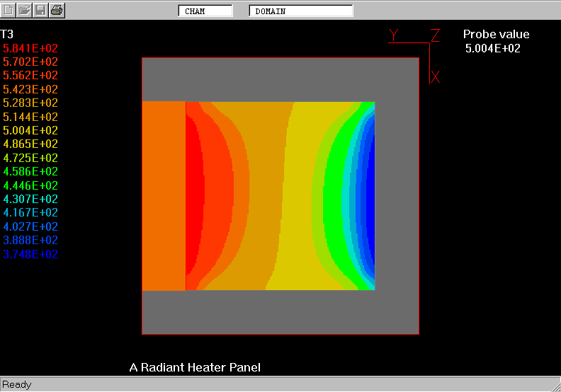Viewport: 561px width, 392px height.
Task: Click the window resize grip corner
Action: [554, 385]
